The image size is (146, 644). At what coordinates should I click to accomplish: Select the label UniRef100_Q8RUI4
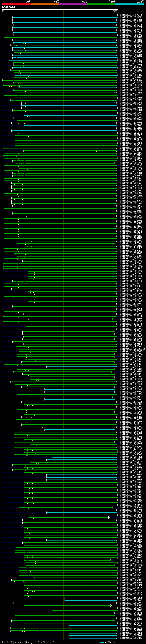(131, 25)
